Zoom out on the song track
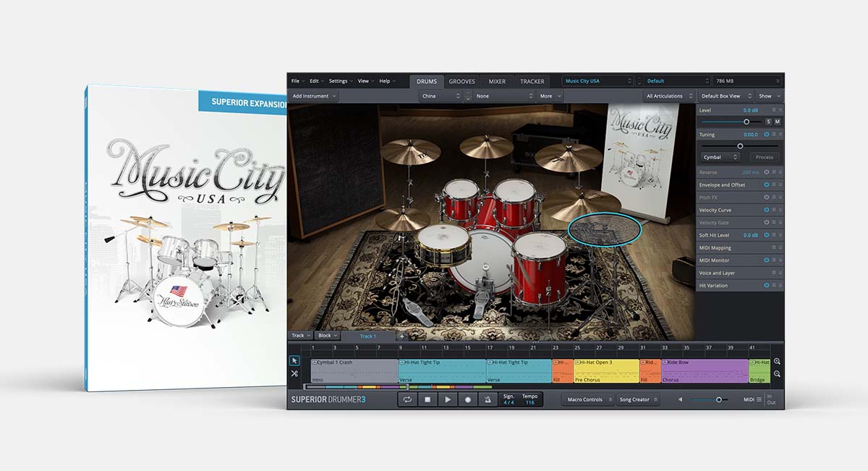 pyautogui.click(x=777, y=374)
